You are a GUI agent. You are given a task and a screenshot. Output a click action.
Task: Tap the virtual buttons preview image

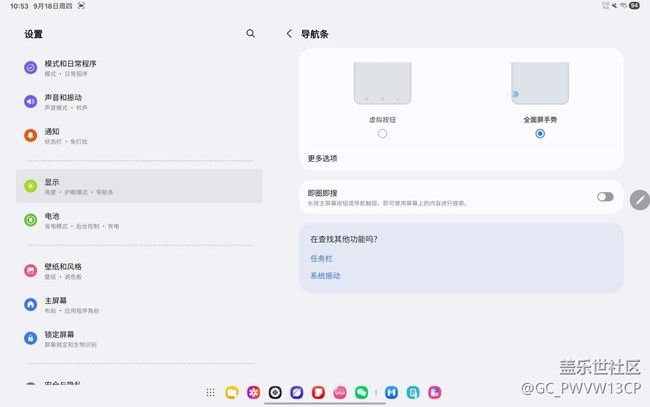[382, 84]
